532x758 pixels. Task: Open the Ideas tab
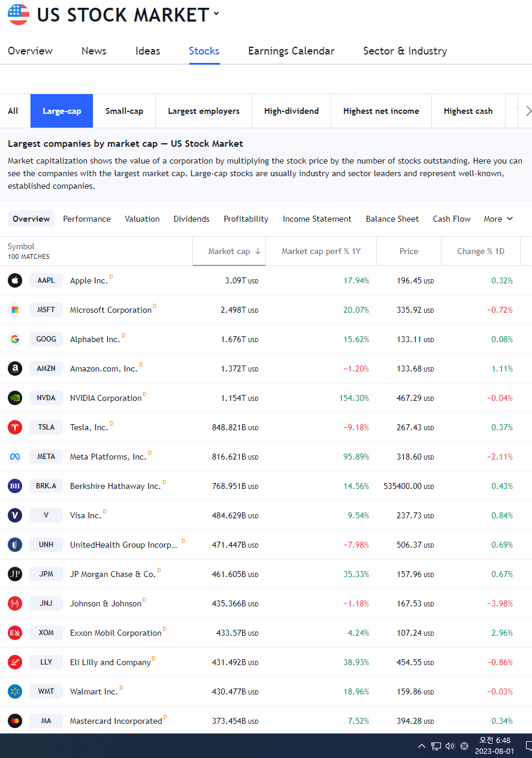[148, 51]
